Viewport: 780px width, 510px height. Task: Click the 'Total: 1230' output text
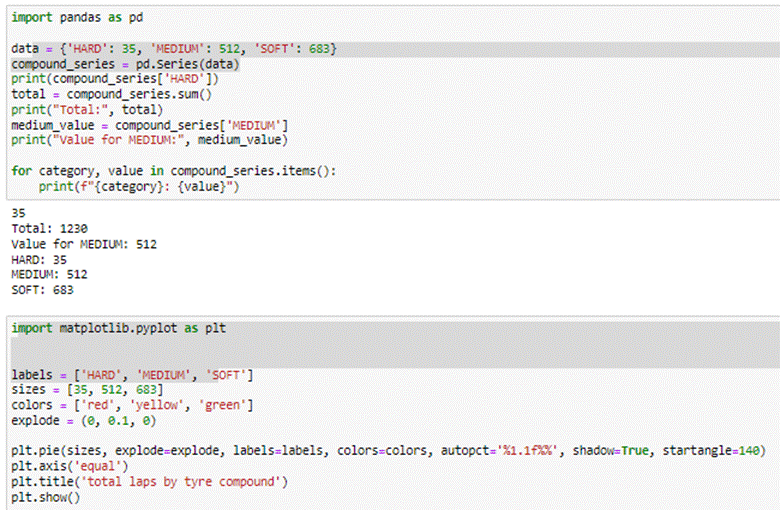[x=49, y=229]
